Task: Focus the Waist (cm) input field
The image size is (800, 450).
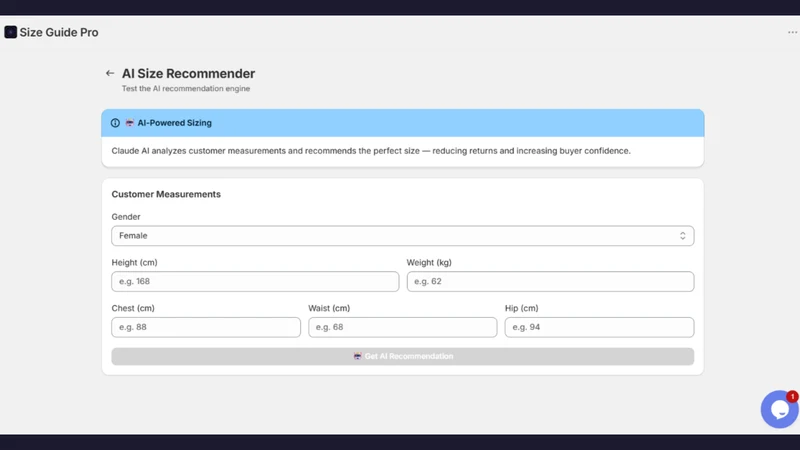Action: [403, 327]
